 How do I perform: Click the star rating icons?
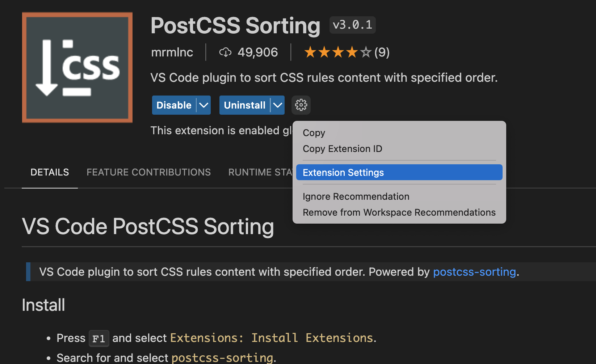point(337,52)
